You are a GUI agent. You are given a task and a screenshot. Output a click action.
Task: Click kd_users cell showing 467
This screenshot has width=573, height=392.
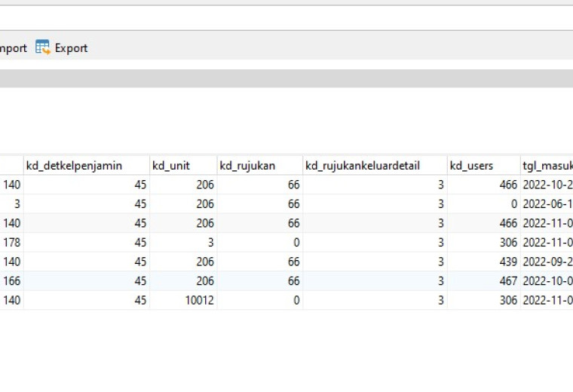pyautogui.click(x=484, y=281)
